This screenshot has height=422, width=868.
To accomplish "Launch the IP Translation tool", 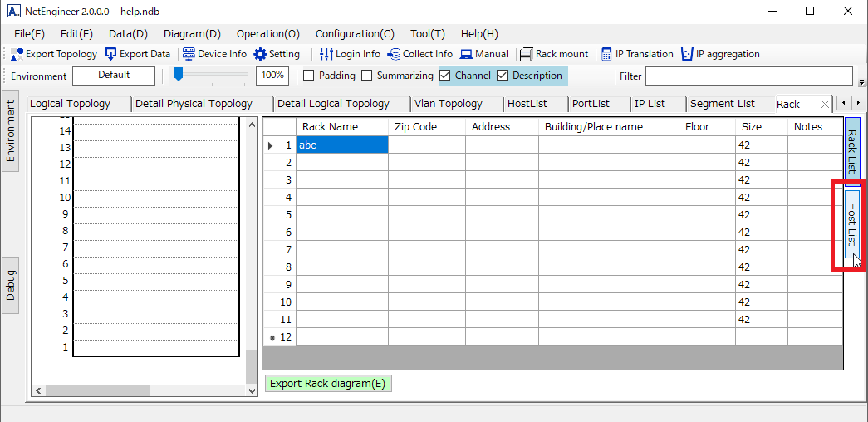I will point(606,54).
